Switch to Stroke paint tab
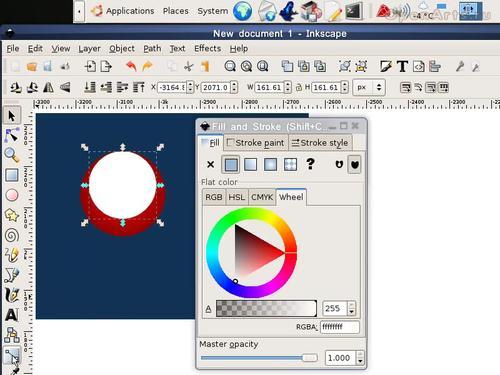Image resolution: width=500 pixels, height=375 pixels. pos(256,143)
